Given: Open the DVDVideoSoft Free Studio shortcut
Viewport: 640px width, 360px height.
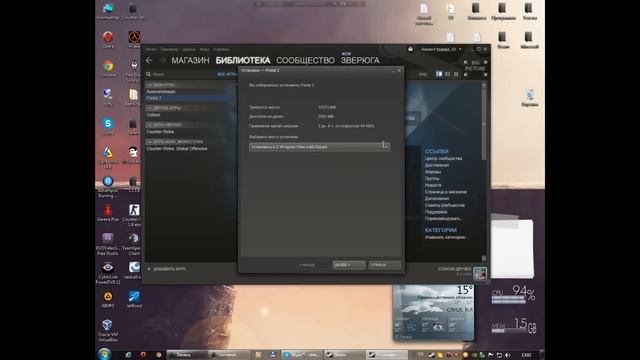Looking at the screenshot, I should [x=108, y=244].
